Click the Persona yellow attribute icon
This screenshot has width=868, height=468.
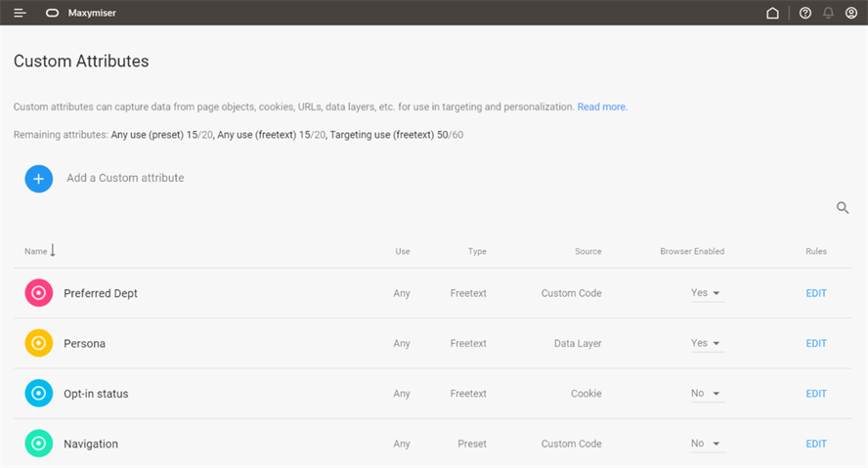pos(39,343)
